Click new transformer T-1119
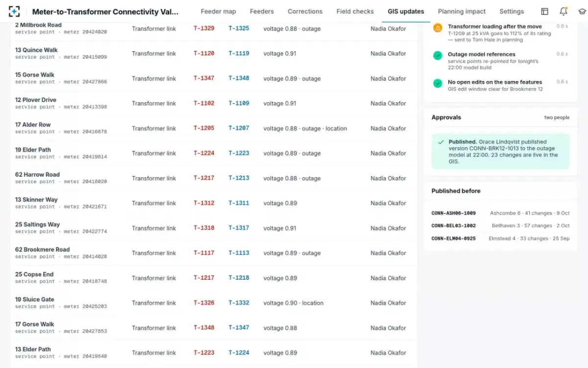Image resolution: width=588 pixels, height=368 pixels. click(x=239, y=53)
